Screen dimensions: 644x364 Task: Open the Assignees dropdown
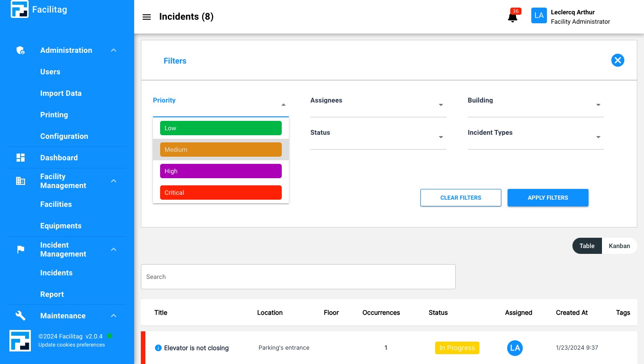tap(378, 105)
